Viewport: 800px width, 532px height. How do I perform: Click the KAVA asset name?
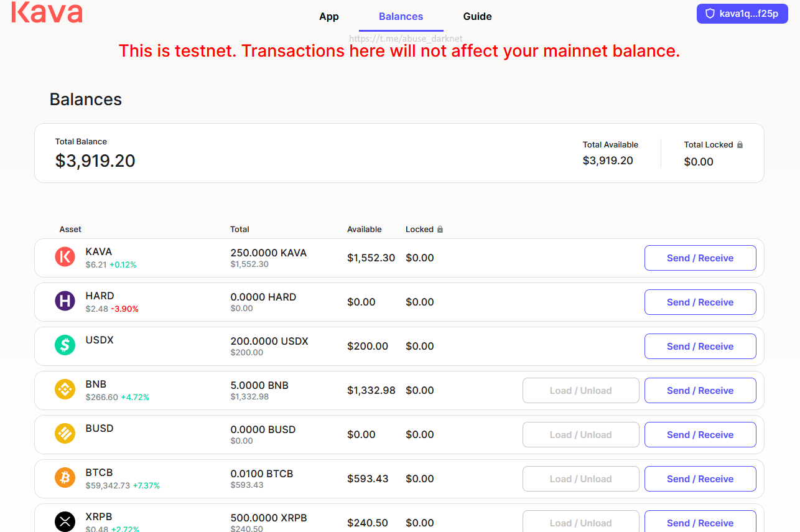point(99,252)
